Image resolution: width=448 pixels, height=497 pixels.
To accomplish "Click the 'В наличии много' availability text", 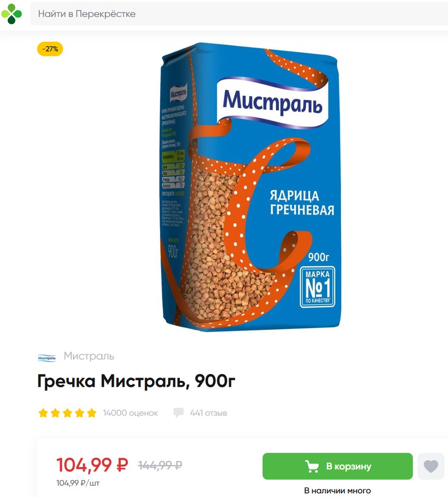I will point(337,490).
